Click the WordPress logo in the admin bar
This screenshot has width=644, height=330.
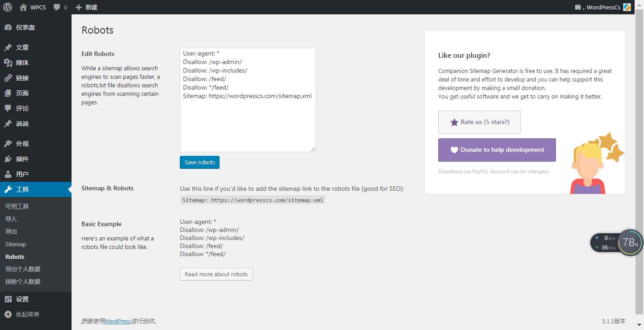pyautogui.click(x=7, y=7)
